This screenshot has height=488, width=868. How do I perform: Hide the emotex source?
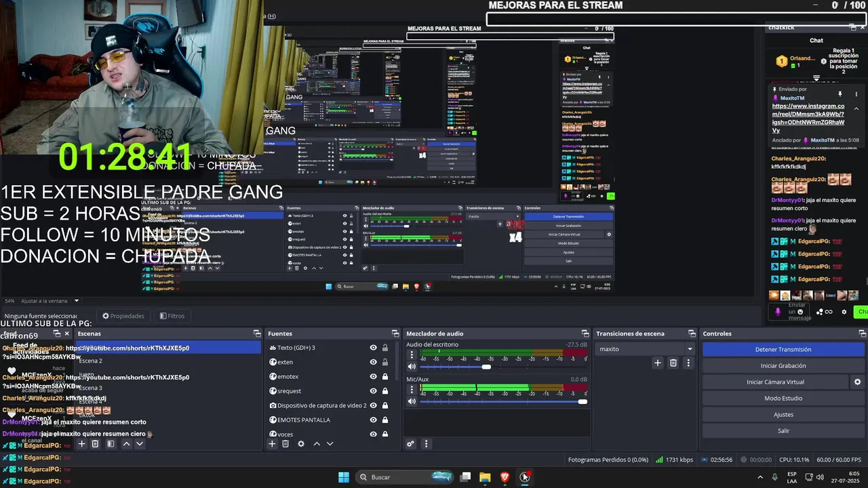click(373, 376)
